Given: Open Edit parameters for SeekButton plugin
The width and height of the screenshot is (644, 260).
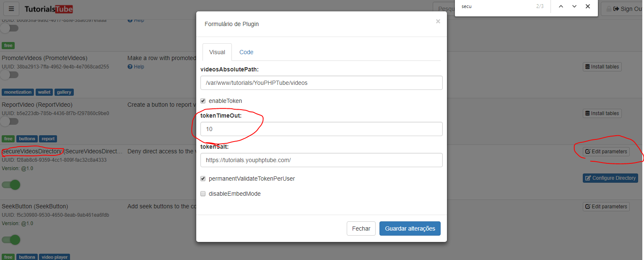Looking at the screenshot, I should pyautogui.click(x=606, y=206).
